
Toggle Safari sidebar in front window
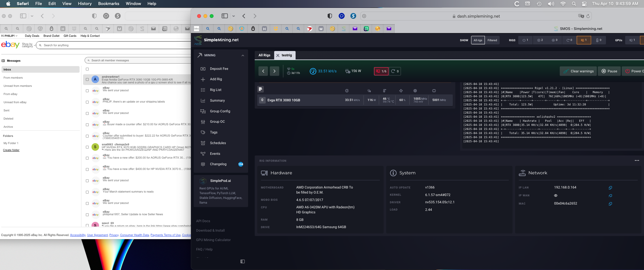pyautogui.click(x=225, y=16)
